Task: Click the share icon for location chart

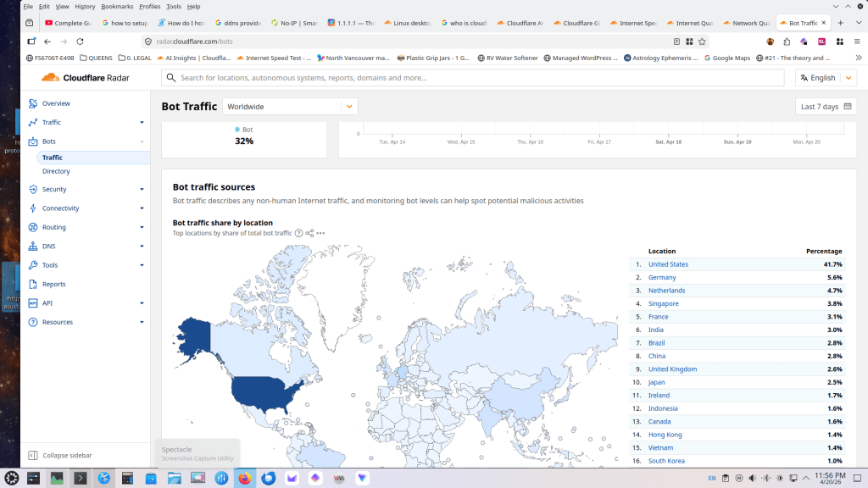Action: (309, 233)
